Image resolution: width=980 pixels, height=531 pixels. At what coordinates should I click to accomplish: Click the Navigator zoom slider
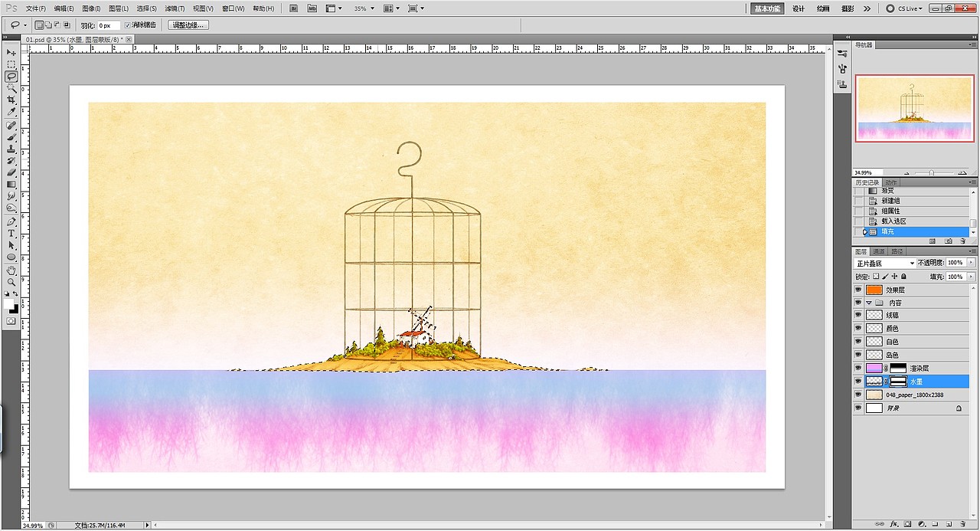click(x=930, y=172)
